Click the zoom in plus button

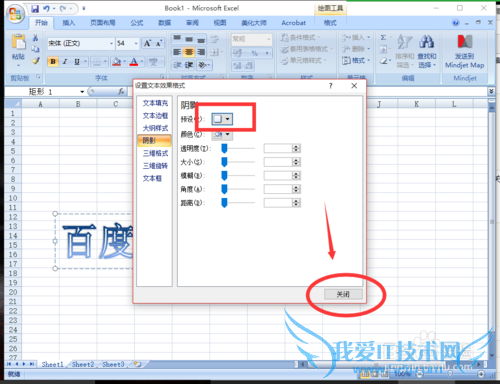pyautogui.click(x=481, y=374)
